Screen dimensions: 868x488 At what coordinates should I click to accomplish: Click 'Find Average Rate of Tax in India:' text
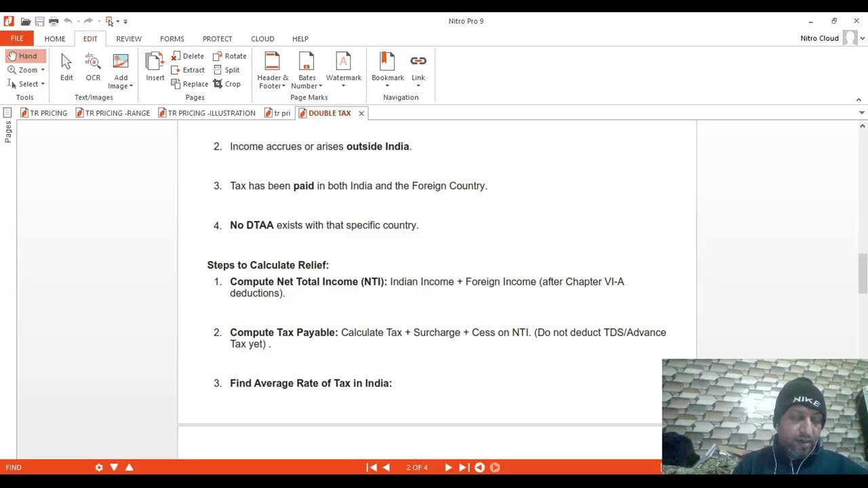pos(311,383)
